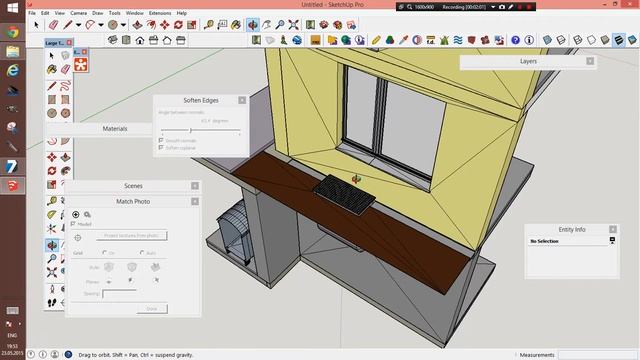Select the Pan hand tool in top toolbar
Viewport: 640px width, 360px height.
pos(267,25)
